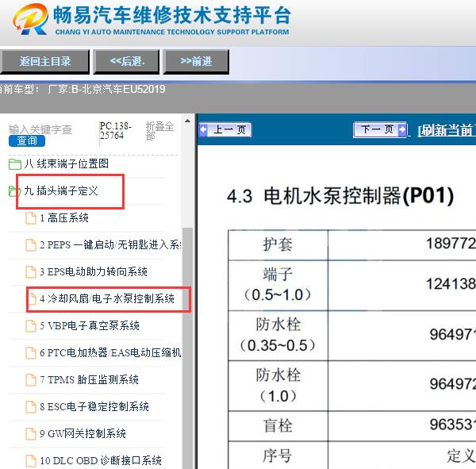This screenshot has height=469, width=476.
Task: Go forward with >>前进 button
Action: (196, 62)
